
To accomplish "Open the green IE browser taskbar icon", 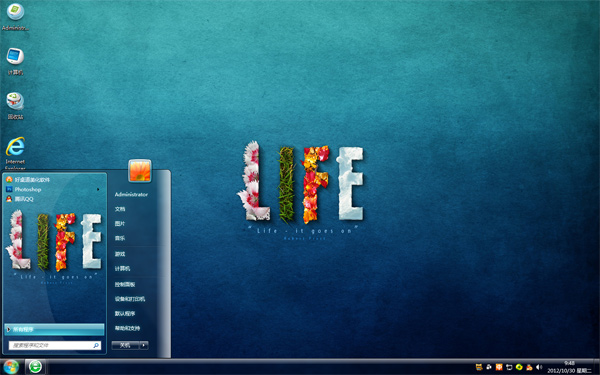I will [x=36, y=367].
